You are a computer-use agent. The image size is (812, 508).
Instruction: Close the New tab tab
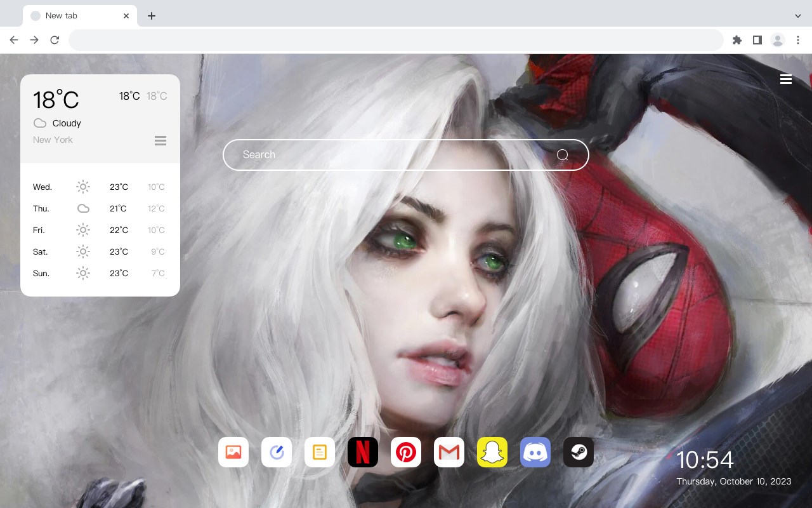(x=127, y=16)
